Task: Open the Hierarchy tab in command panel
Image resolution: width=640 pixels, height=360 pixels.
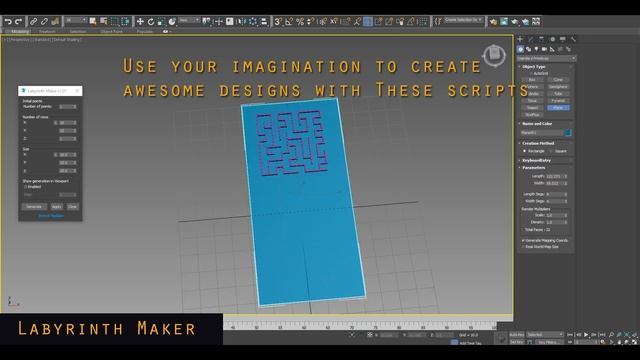Action: [542, 39]
